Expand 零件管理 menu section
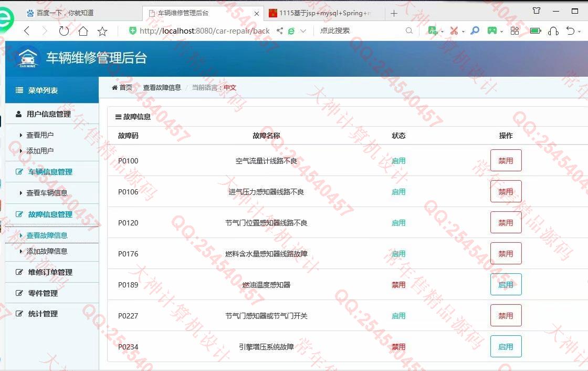588x371 pixels. (52, 293)
